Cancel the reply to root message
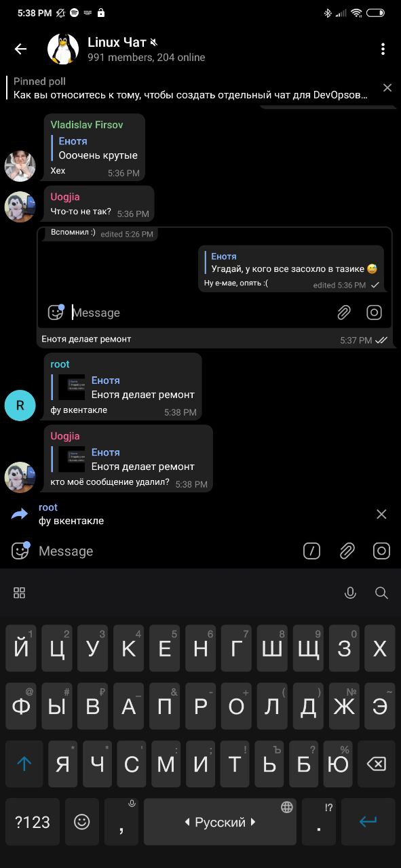The image size is (401, 868). [381, 514]
